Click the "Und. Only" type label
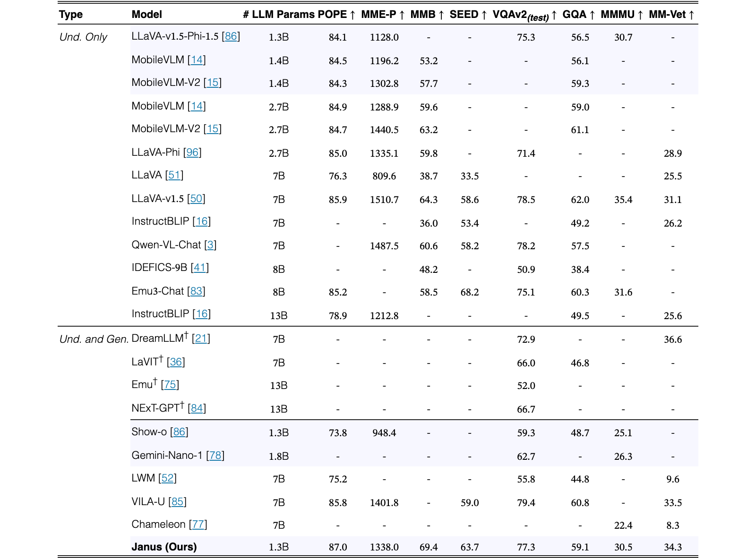 click(x=83, y=37)
